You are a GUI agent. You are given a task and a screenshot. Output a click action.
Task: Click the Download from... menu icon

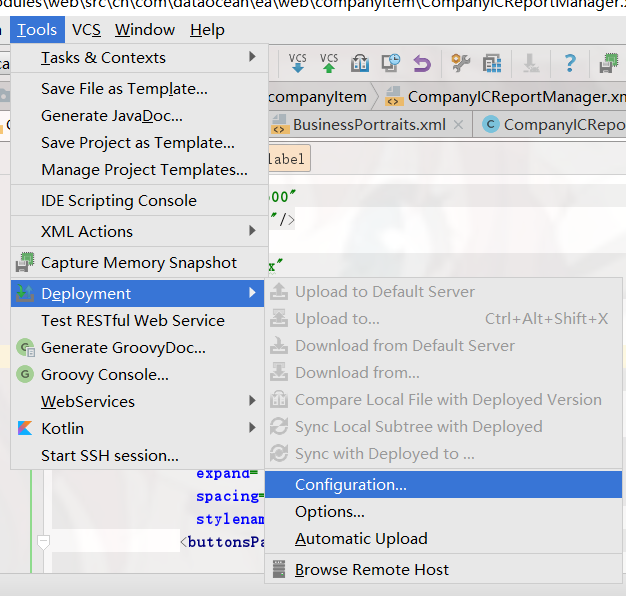point(279,372)
